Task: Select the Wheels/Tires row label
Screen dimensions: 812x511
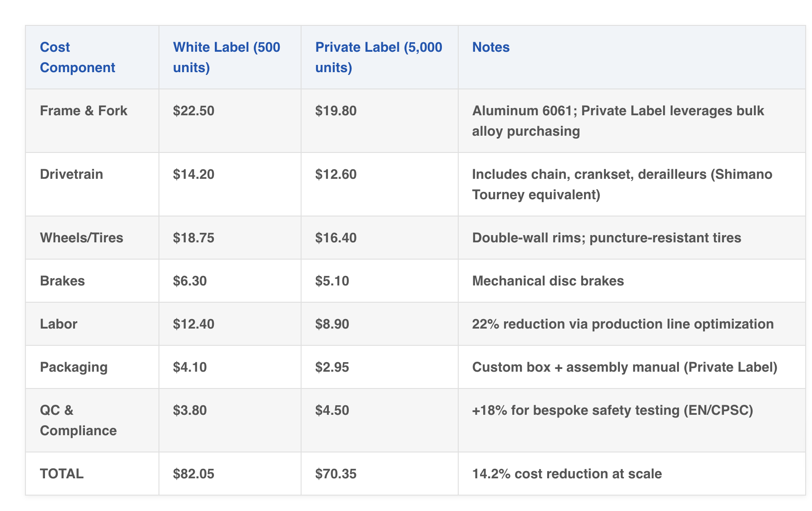Action: tap(81, 238)
